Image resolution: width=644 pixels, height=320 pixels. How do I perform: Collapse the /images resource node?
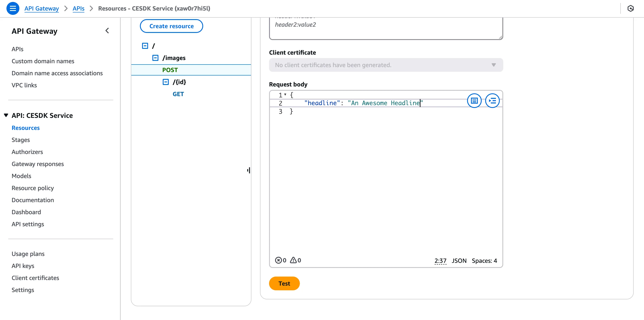pyautogui.click(x=155, y=58)
